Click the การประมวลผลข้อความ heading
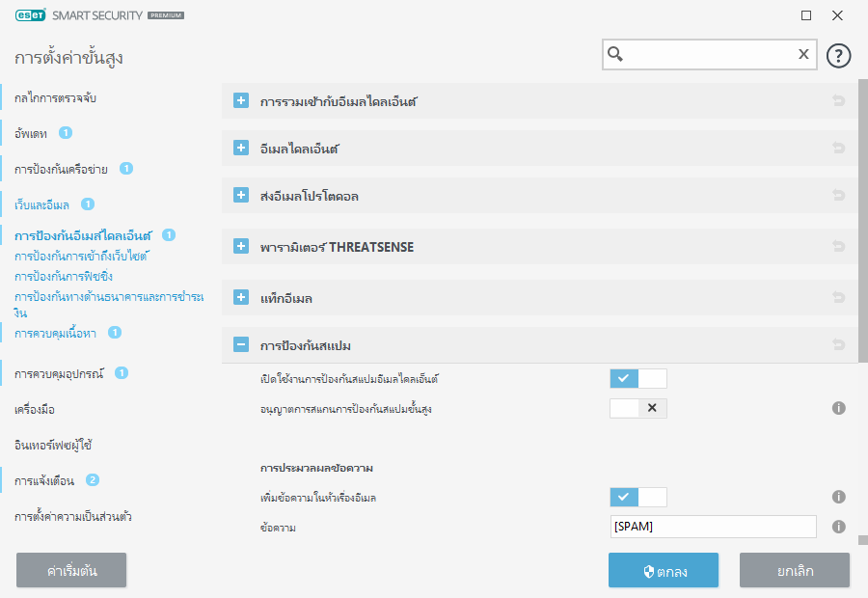868x598 pixels. [316, 468]
